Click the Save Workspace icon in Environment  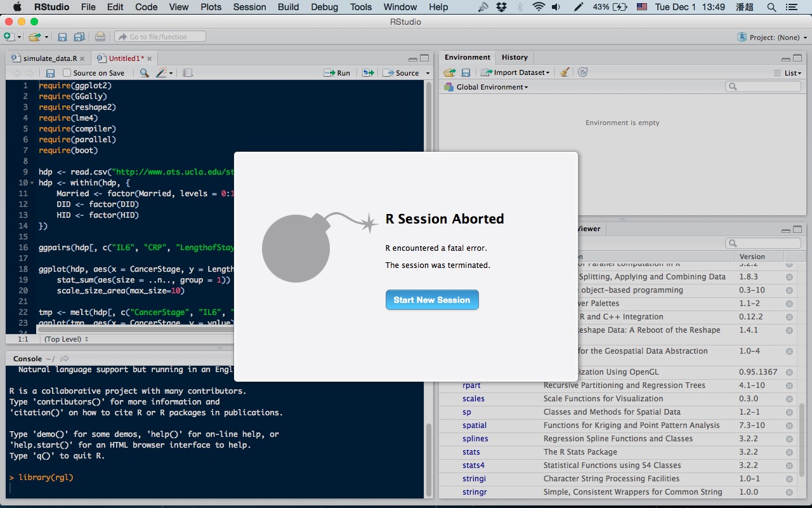click(x=466, y=72)
